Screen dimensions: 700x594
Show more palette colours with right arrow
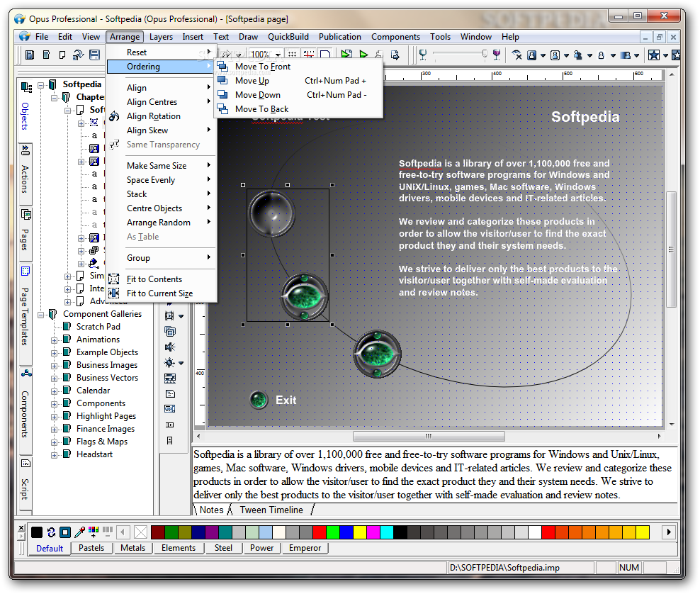[x=668, y=532]
